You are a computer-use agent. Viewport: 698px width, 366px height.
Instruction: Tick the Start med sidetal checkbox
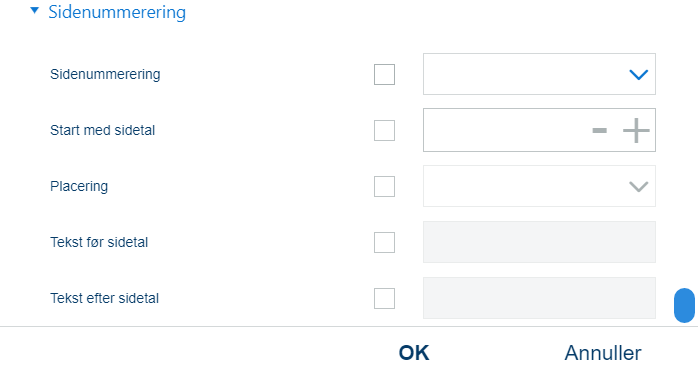(384, 130)
